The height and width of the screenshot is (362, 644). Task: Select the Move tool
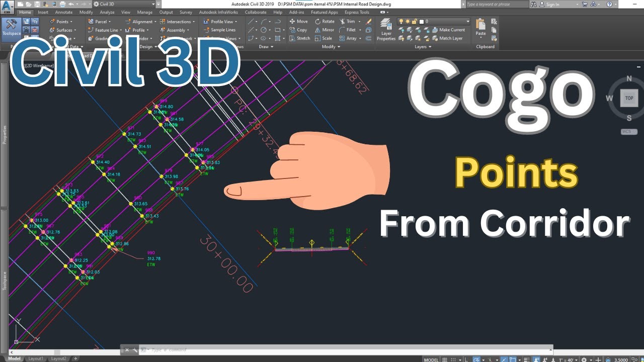[298, 22]
